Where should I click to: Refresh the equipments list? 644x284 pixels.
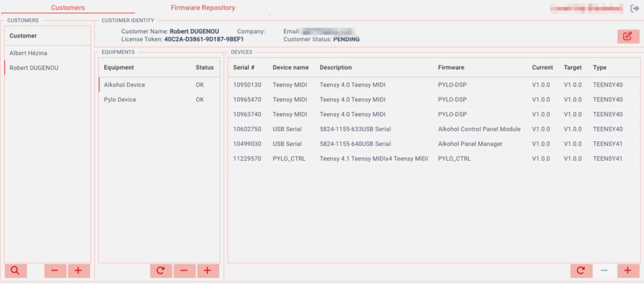pyautogui.click(x=161, y=271)
